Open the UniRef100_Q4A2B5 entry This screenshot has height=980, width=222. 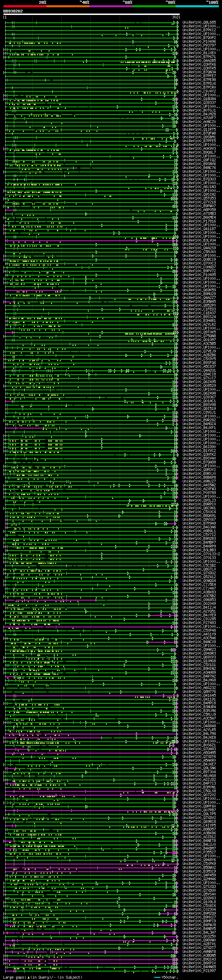(199, 60)
